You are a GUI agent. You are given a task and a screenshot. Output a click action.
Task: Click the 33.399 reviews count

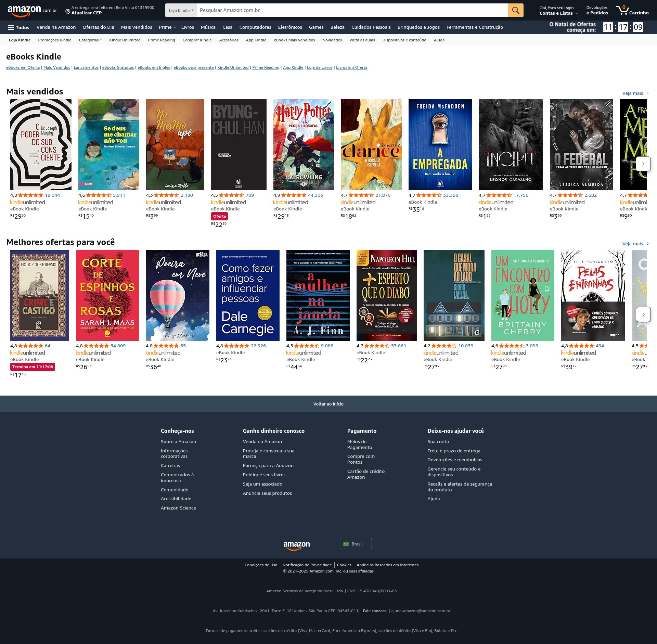click(451, 195)
